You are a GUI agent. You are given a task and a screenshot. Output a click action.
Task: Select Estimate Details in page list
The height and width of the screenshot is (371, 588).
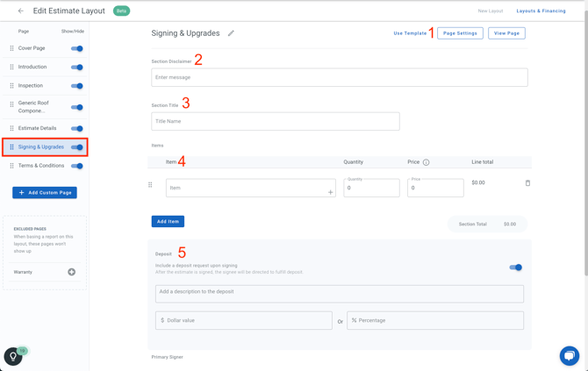[x=38, y=128]
